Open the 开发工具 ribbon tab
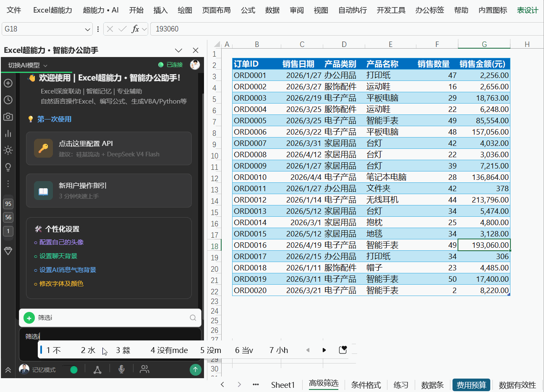Viewport: 544px width, 392px height. (x=391, y=10)
